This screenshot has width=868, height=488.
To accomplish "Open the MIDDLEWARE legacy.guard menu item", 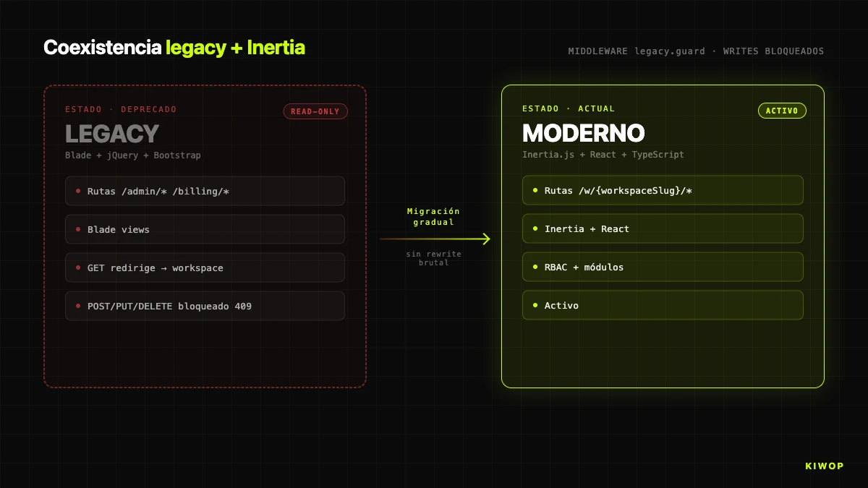I will [636, 51].
